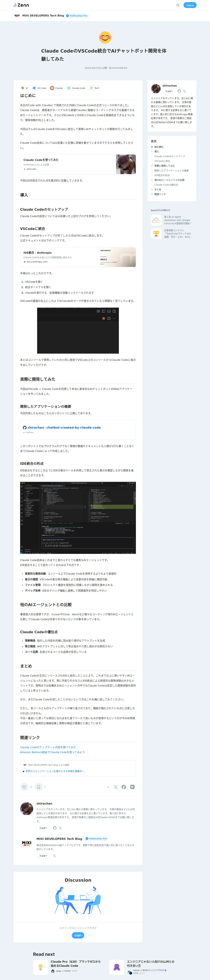Share article on Hatena Bookmark
The height and width of the screenshot is (980, 210).
[x=132, y=787]
